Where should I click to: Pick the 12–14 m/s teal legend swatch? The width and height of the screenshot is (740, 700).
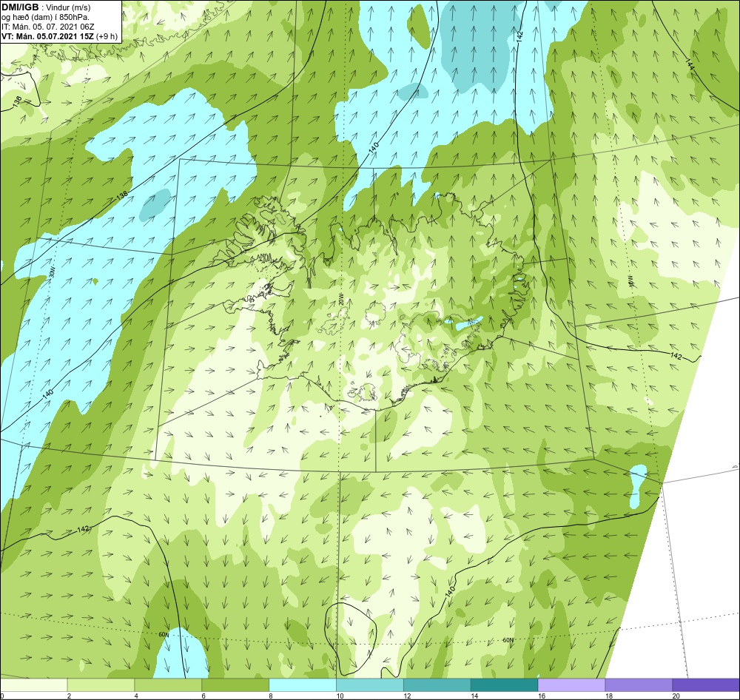point(437,685)
